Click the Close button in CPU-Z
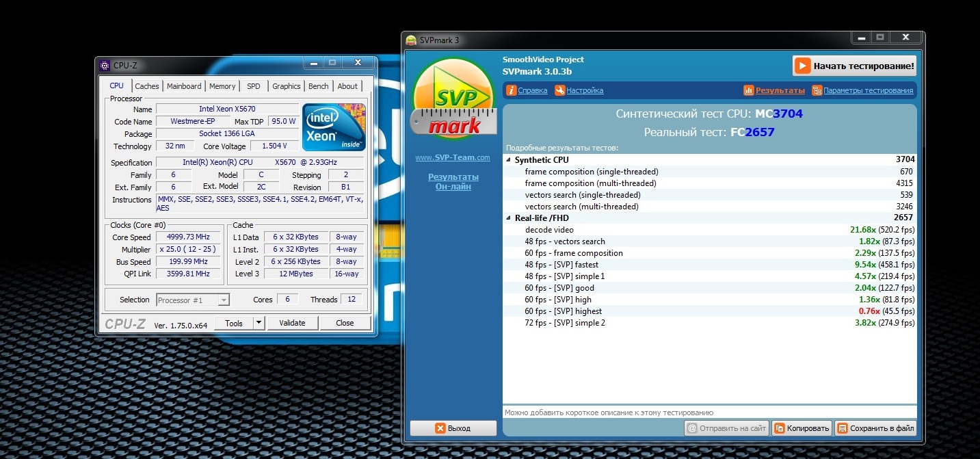980x459 pixels. (x=345, y=323)
